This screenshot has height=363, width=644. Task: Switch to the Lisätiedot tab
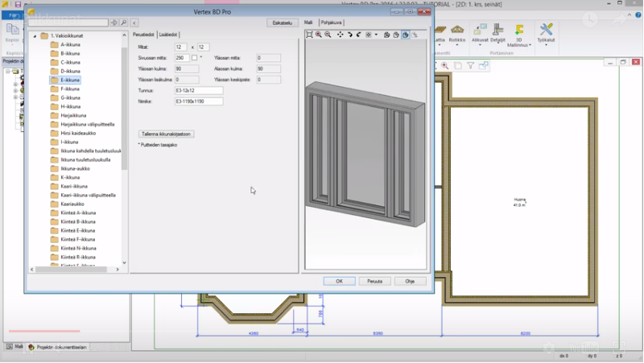click(x=168, y=35)
